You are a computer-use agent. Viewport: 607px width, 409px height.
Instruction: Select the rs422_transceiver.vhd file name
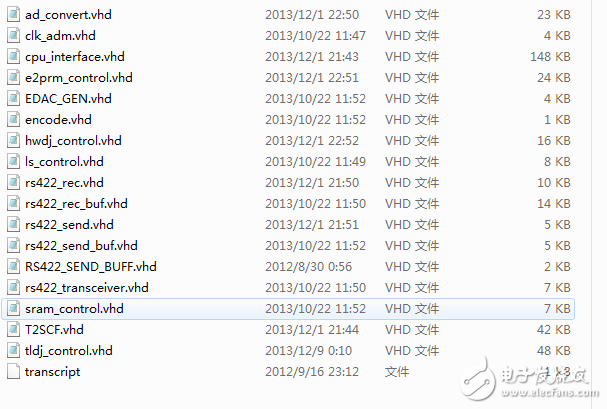(x=87, y=287)
